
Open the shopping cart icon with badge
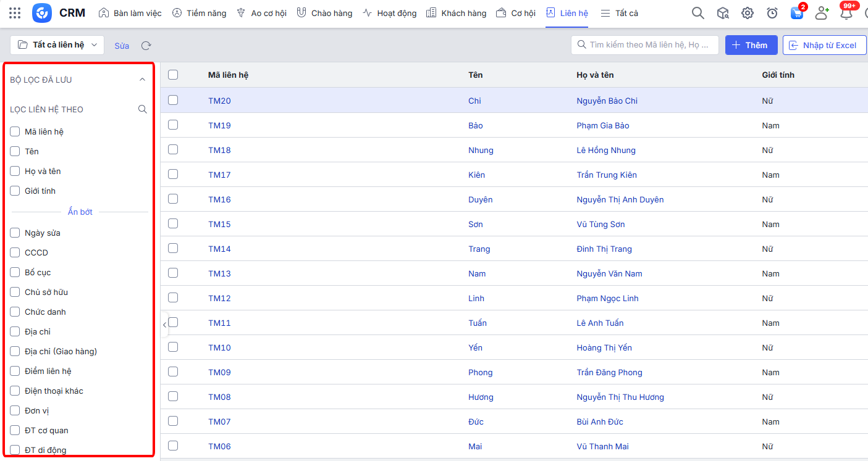[x=797, y=13]
